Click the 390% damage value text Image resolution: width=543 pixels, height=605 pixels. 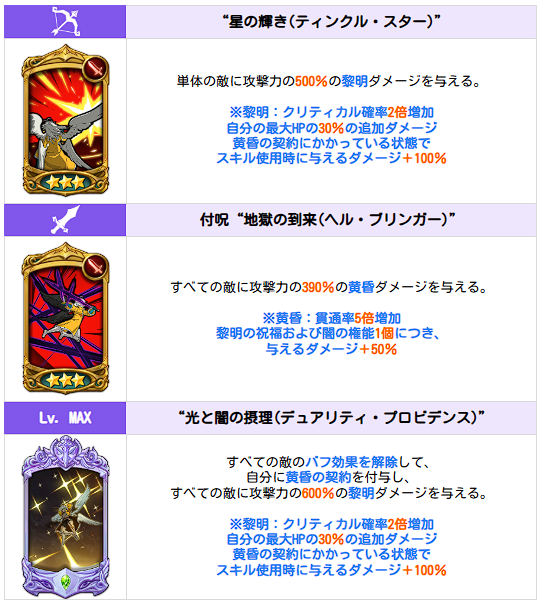(x=318, y=287)
